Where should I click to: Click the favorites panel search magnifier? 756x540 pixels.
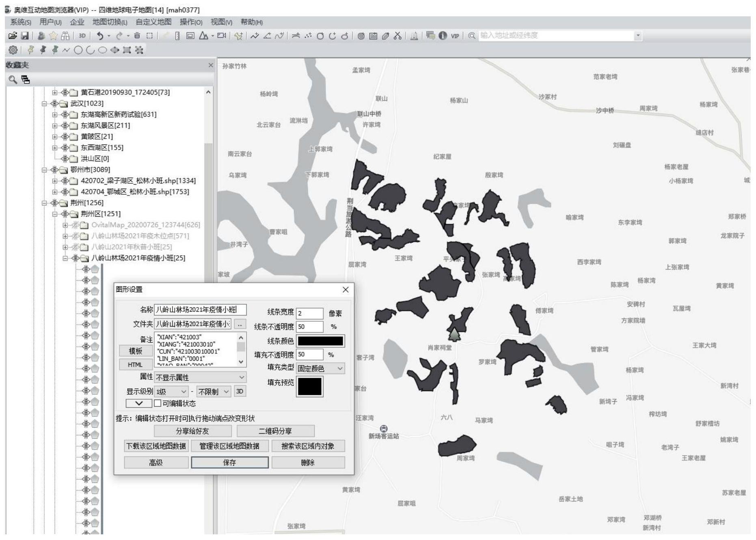pyautogui.click(x=13, y=80)
